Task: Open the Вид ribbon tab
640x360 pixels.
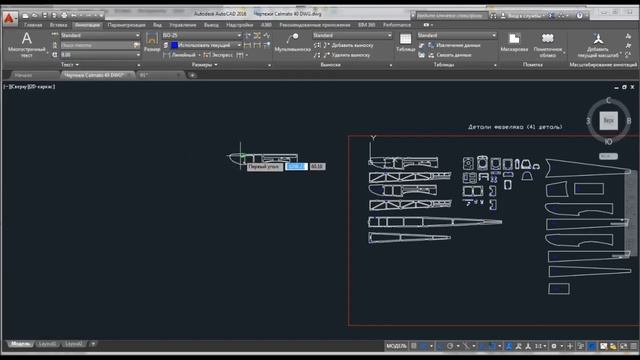Action: click(x=157, y=25)
